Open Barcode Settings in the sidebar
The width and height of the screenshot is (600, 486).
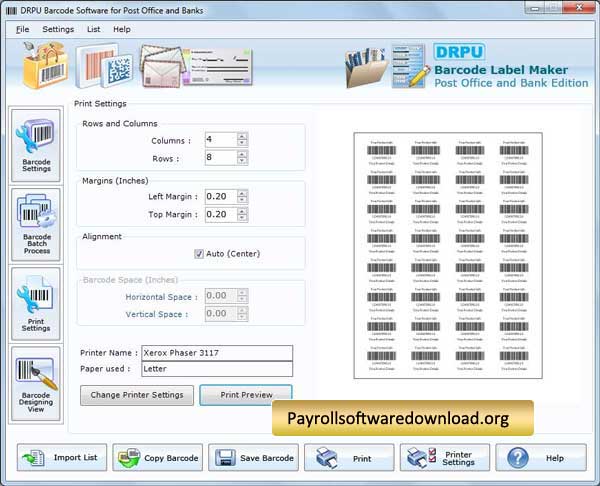point(36,145)
